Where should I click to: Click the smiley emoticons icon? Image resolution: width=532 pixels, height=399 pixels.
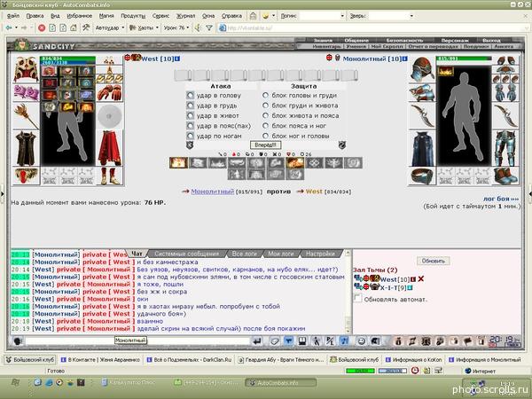[x=361, y=341]
